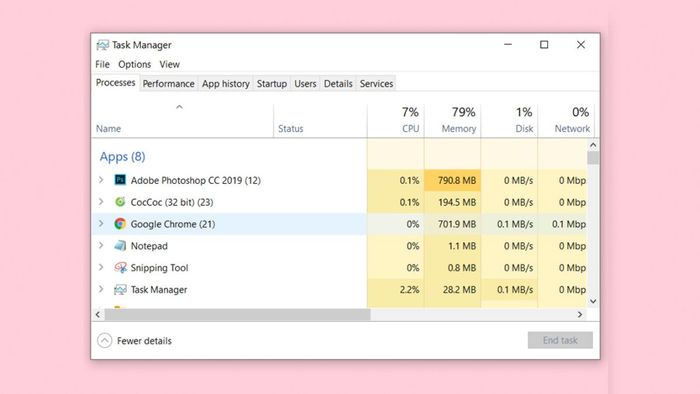Select the Google Chrome icon in list
The width and height of the screenshot is (700, 394).
tap(120, 224)
